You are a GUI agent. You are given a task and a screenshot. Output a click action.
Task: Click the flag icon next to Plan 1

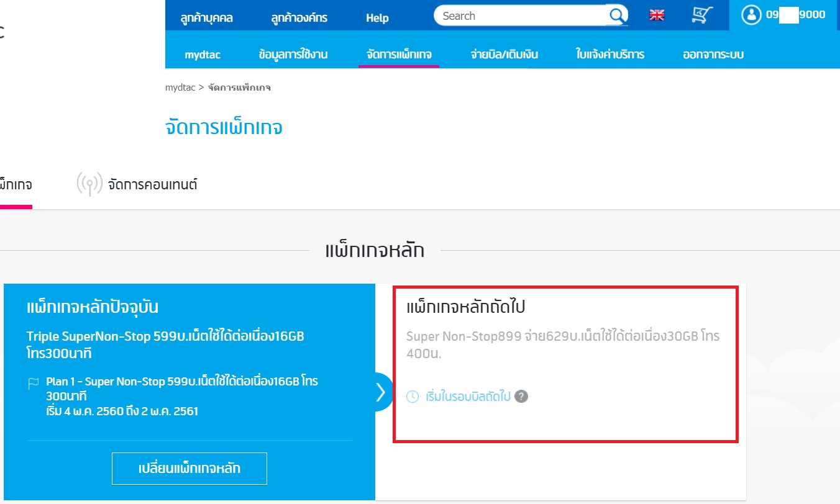click(34, 384)
